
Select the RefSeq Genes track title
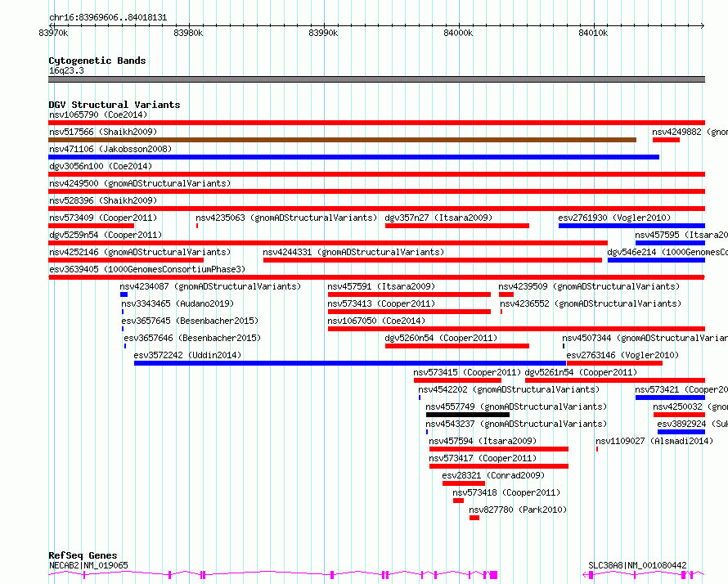pyautogui.click(x=83, y=555)
